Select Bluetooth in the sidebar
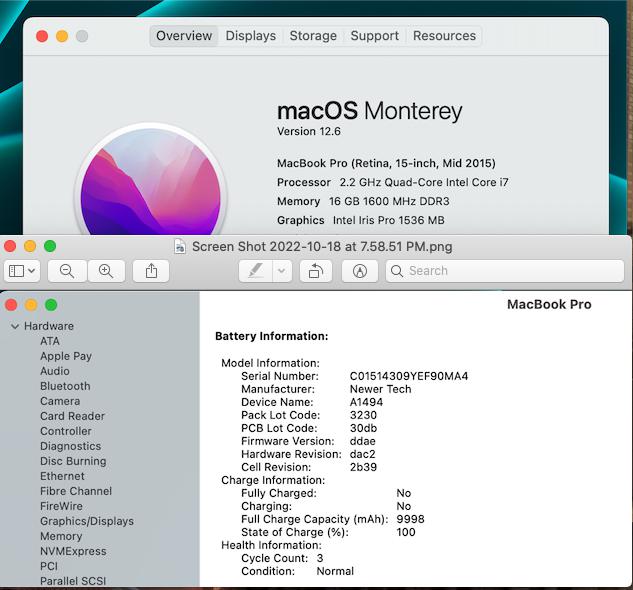This screenshot has height=590, width=633. [x=65, y=386]
